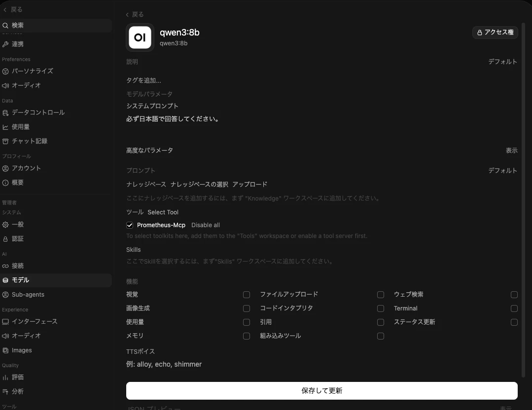Click the user icon beside Sub-agents
Screen dimensions: 532x410
5,295
